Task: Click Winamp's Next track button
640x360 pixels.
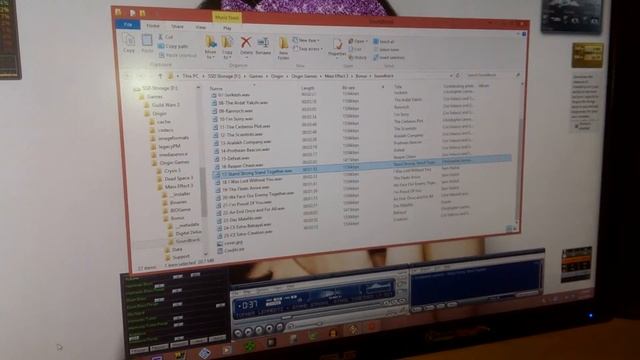Action: pos(280,327)
